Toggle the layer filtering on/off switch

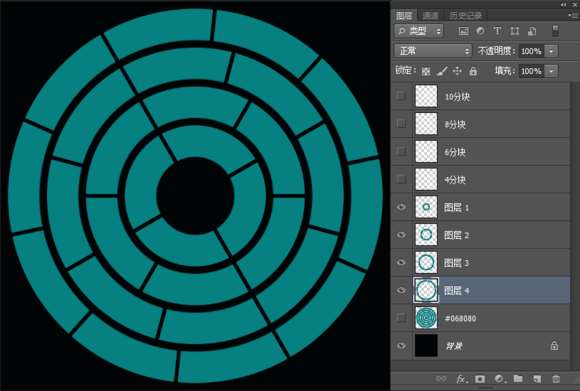click(555, 31)
